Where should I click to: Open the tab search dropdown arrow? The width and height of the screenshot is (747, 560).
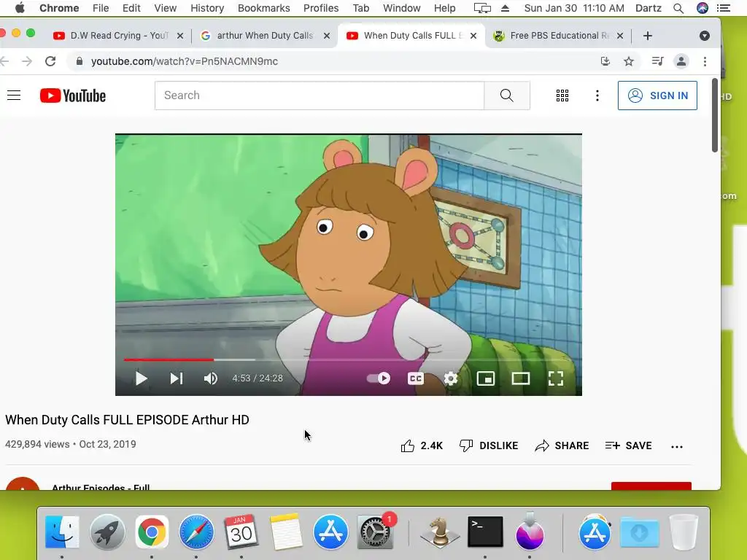[705, 36]
